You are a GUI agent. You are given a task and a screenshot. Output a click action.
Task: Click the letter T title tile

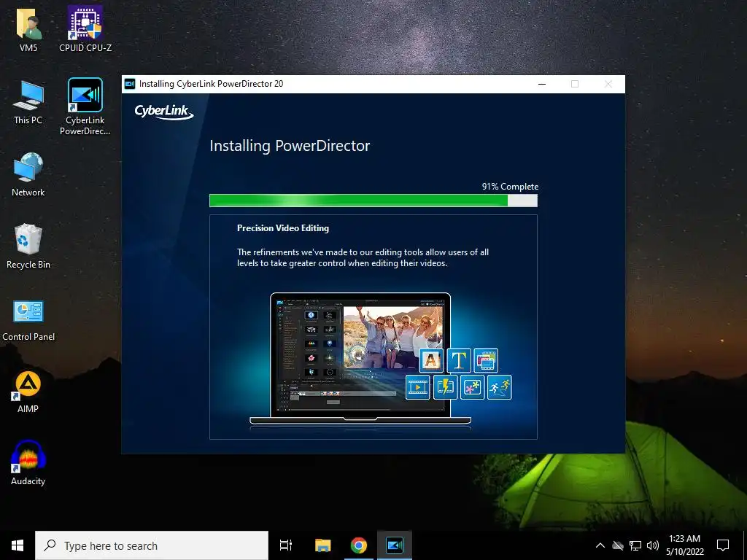(x=458, y=360)
